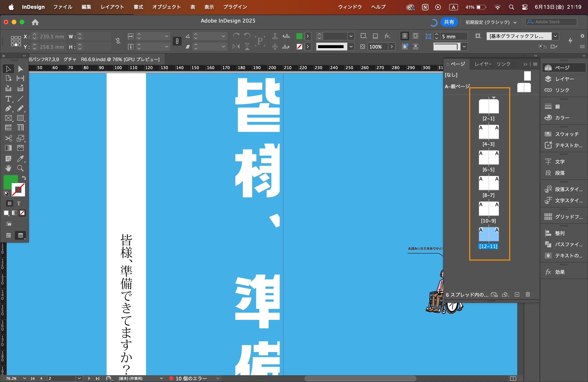588x382 pixels.
Task: Swap fill and stroke arrow
Action: click(x=24, y=178)
